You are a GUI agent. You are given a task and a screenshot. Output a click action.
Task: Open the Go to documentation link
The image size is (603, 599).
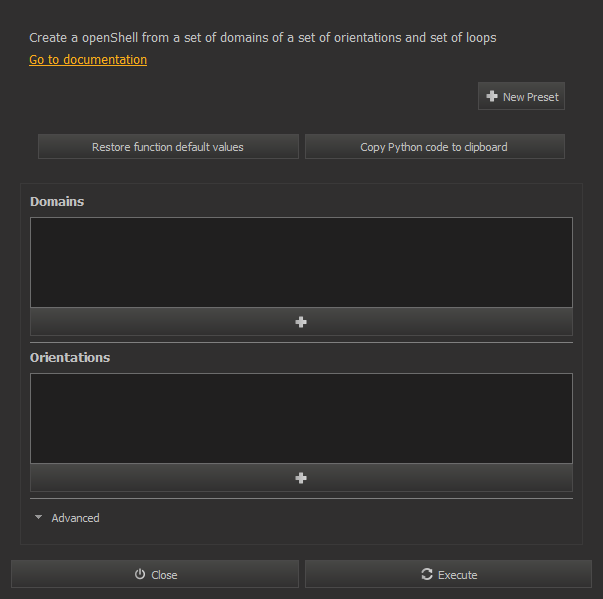88,60
